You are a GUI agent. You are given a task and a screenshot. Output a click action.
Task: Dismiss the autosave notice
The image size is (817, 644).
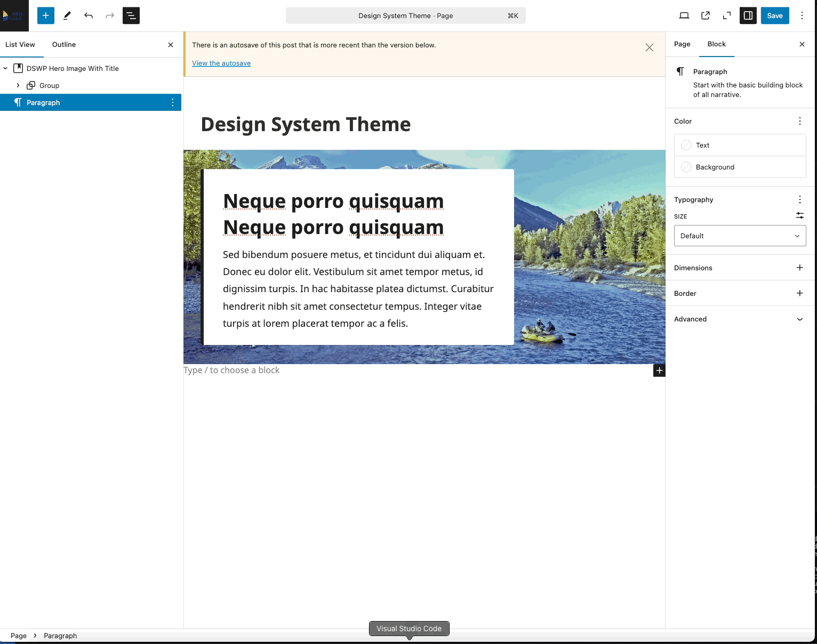click(650, 47)
